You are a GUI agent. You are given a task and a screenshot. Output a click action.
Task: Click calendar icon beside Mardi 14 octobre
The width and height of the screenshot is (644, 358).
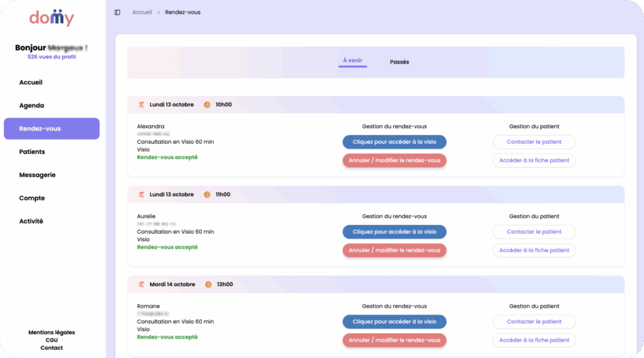[x=142, y=285]
